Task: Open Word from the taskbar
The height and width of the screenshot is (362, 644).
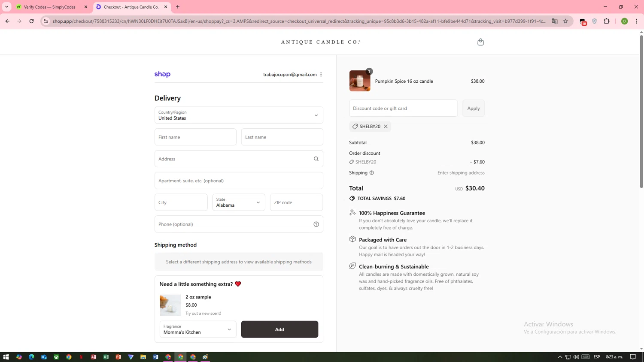Action: pos(156,357)
